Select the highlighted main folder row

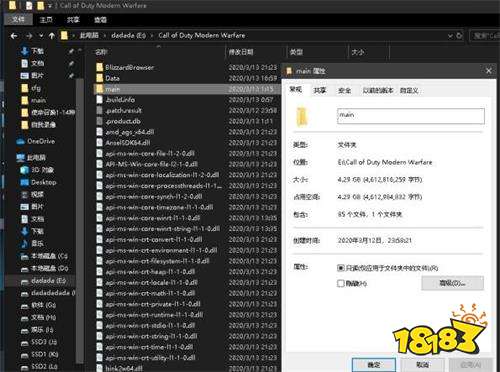187,89
